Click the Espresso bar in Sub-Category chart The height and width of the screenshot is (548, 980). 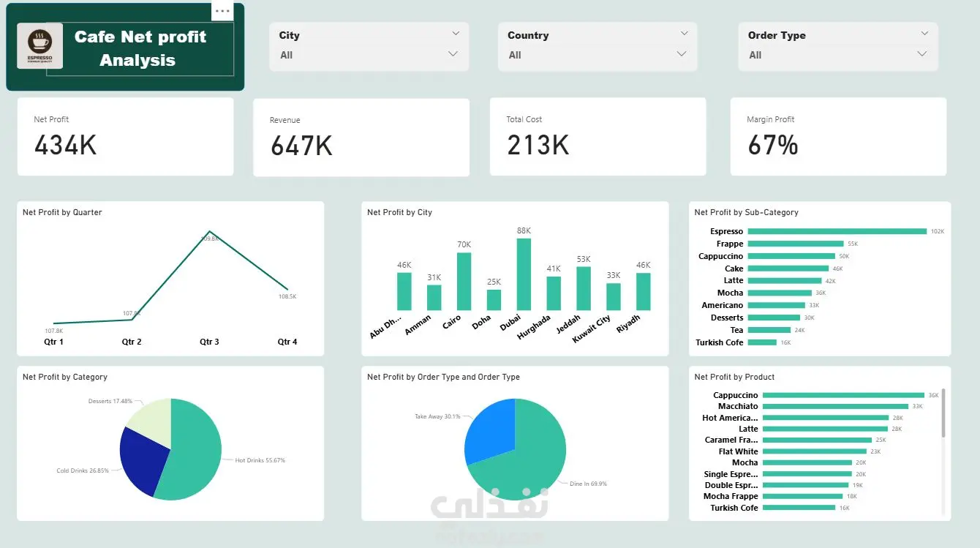837,231
